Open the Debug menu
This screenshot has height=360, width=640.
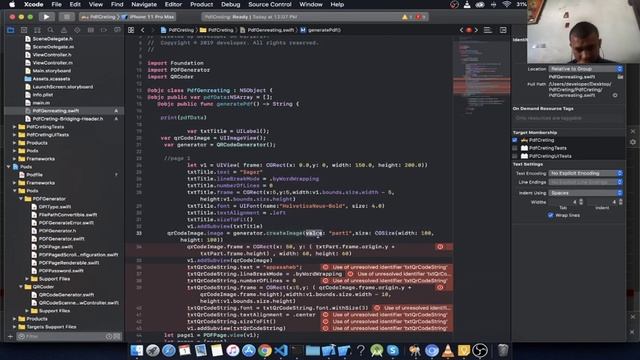coord(230,4)
